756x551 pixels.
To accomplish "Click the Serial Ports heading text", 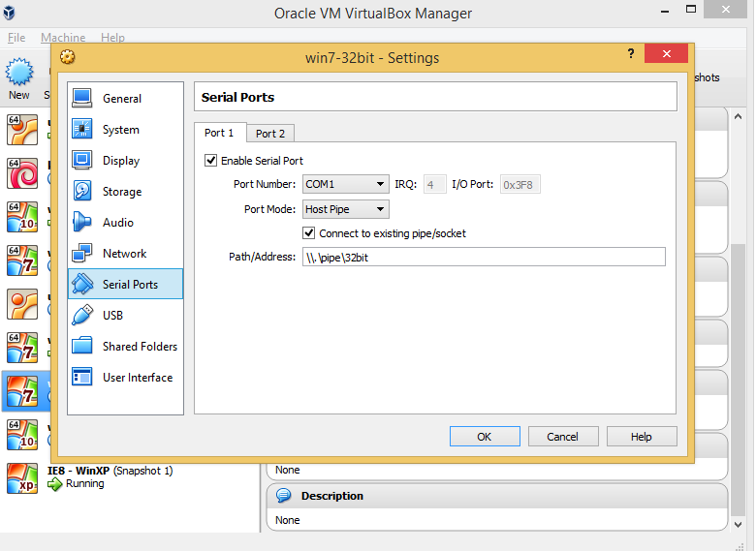I will point(237,97).
